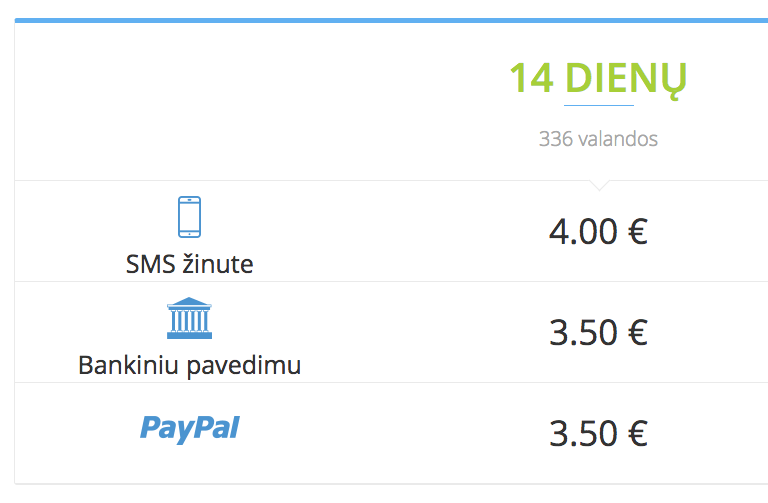Click the blue bar atop the pricing table
This screenshot has height=503, width=768.
pyautogui.click(x=391, y=20)
